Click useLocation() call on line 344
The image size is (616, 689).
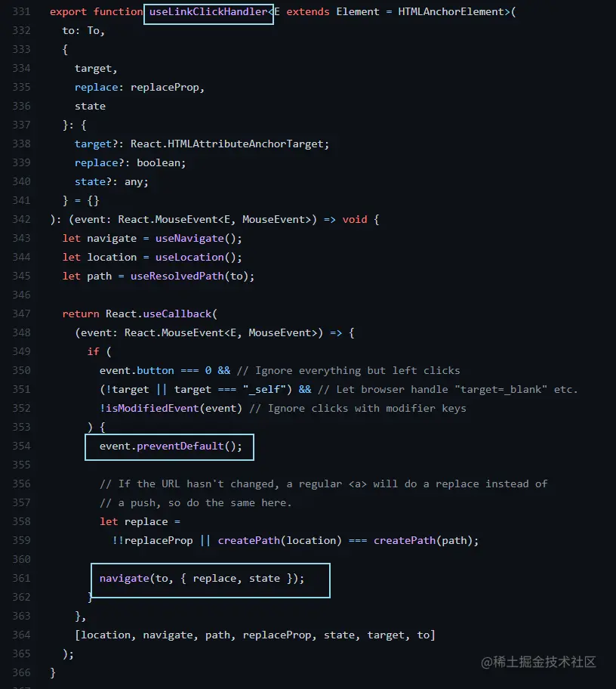(199, 258)
